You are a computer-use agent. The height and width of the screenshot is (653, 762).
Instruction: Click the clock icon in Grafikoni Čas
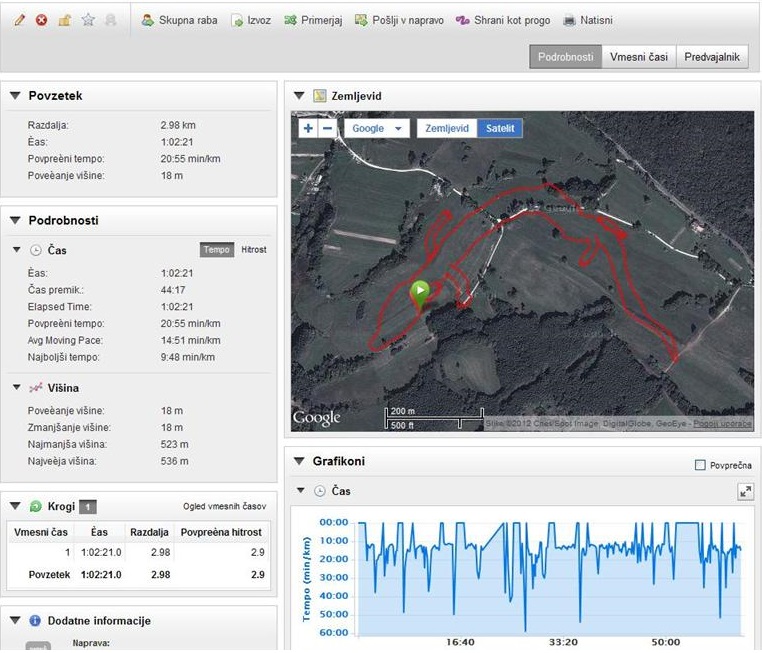point(319,491)
